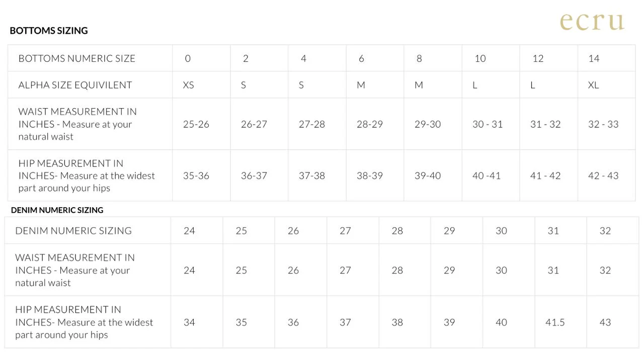
Task: Click the DENIM NUMERIC SIZING bold heading above table
Action: click(x=57, y=210)
